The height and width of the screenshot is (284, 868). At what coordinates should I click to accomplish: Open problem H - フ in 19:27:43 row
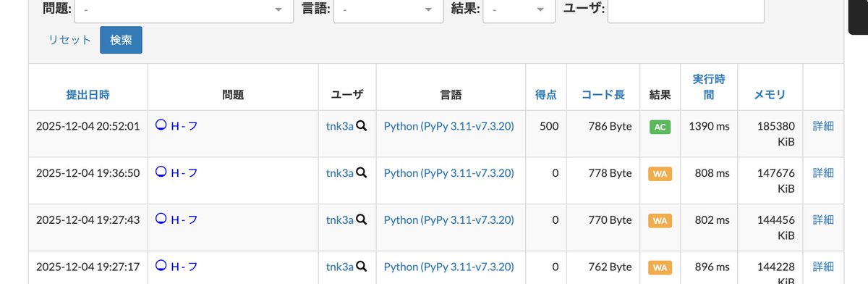184,220
